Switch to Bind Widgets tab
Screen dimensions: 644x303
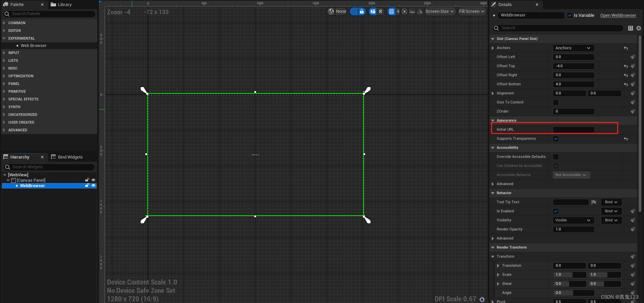[67, 157]
